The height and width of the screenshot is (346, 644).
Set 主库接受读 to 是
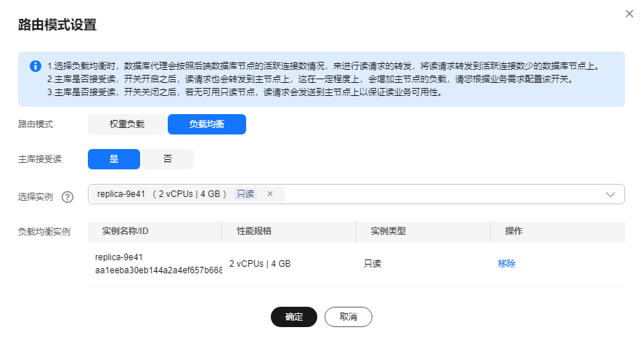(x=114, y=158)
